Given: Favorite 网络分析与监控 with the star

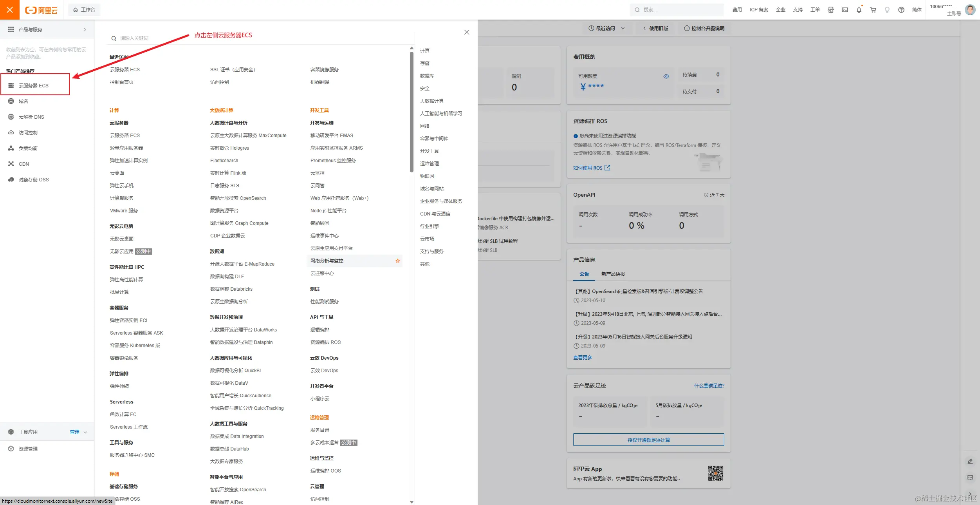Looking at the screenshot, I should point(397,261).
